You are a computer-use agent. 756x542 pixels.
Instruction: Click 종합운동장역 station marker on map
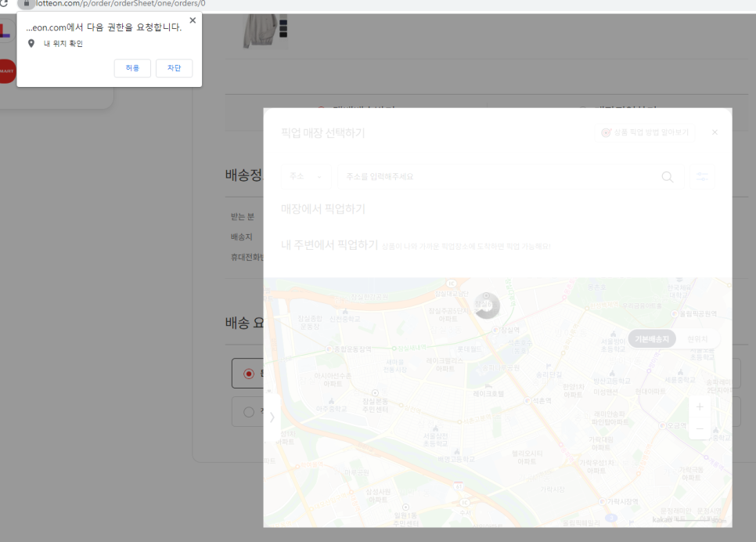point(329,349)
